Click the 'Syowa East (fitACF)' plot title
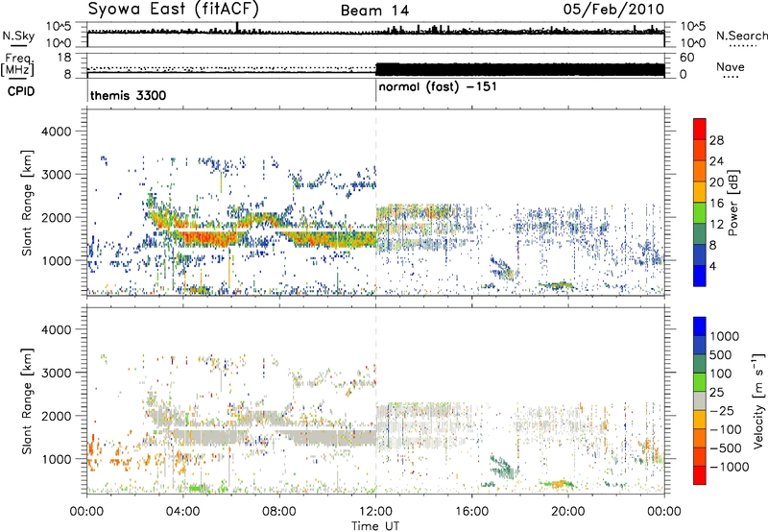This screenshot has width=768, height=532. (173, 9)
